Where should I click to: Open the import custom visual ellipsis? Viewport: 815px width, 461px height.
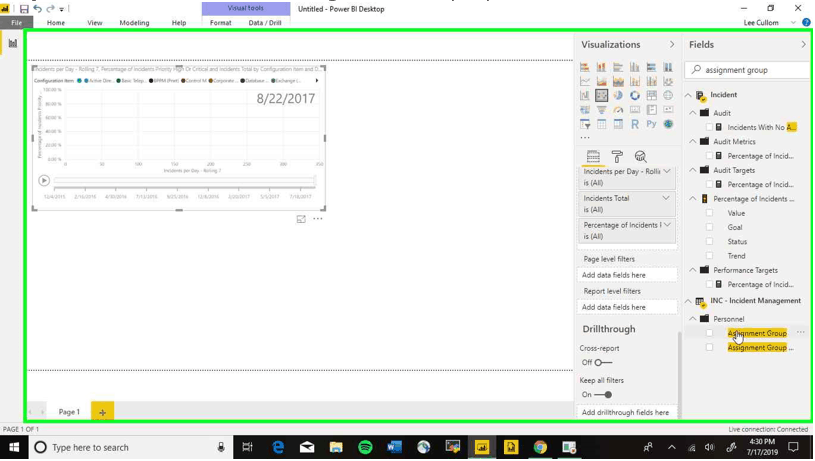pyautogui.click(x=585, y=138)
